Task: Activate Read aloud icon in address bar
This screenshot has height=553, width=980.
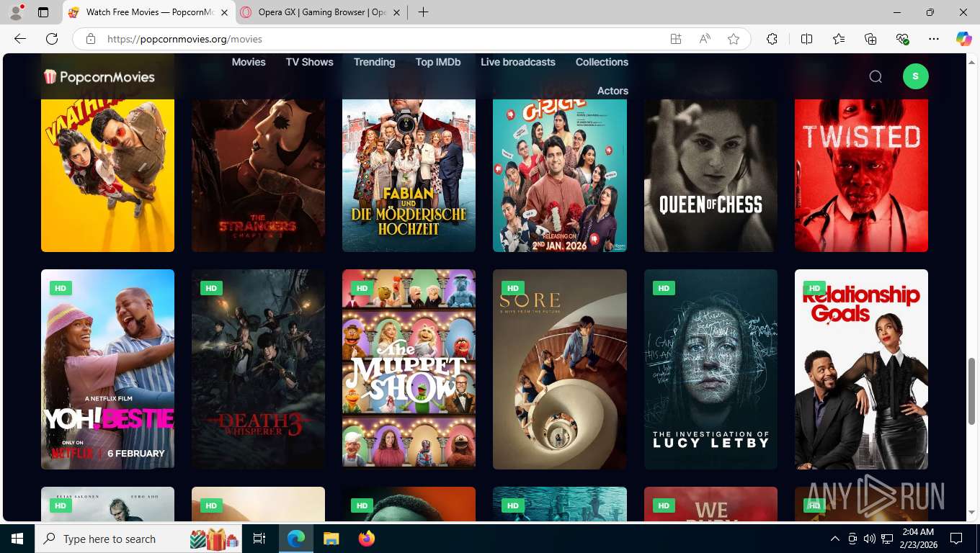Action: pos(705,39)
